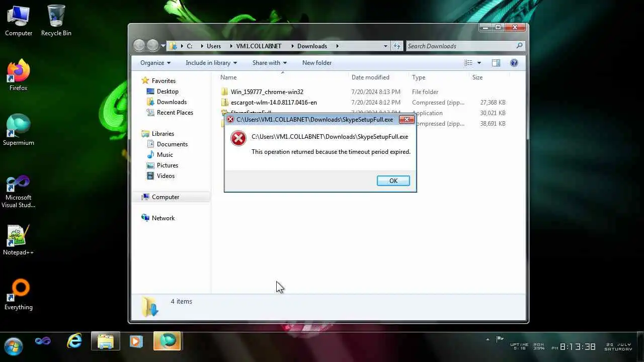The width and height of the screenshot is (644, 362).
Task: Open Everything search desktop shortcut
Action: [x=19, y=295]
